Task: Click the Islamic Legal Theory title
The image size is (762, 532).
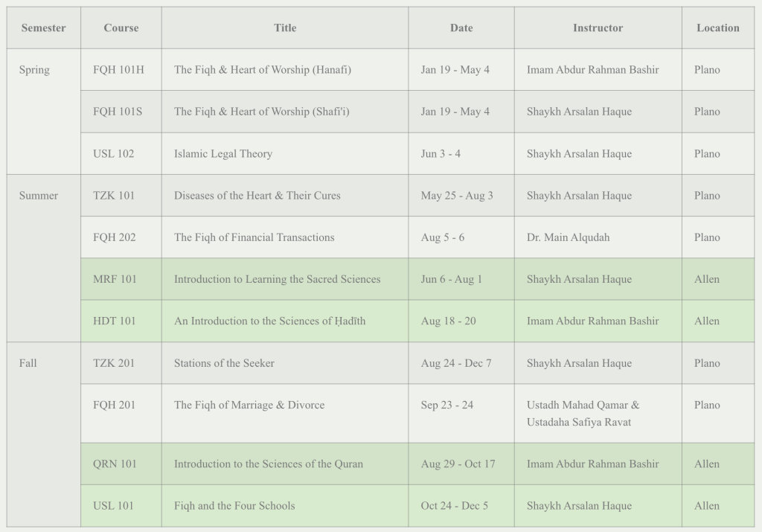Action: (x=223, y=154)
